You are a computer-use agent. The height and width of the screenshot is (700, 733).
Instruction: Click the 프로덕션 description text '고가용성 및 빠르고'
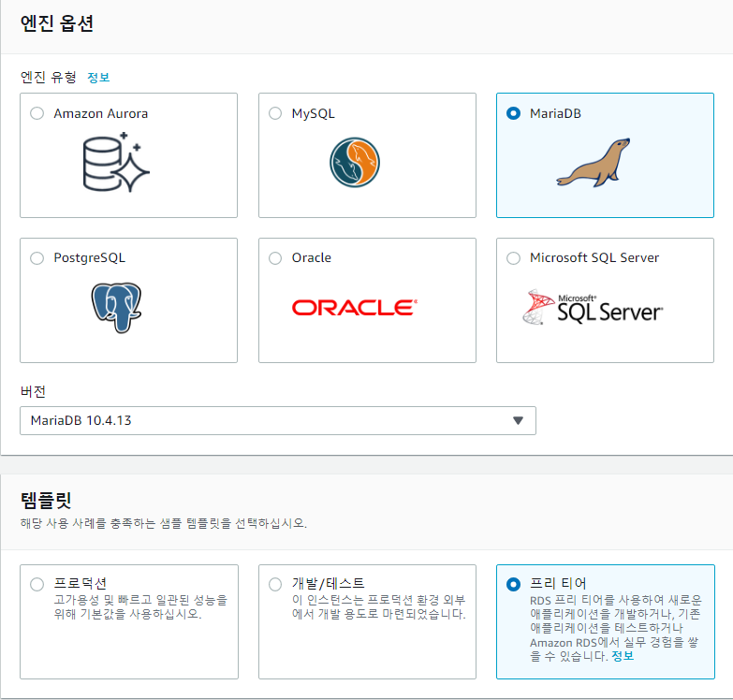(140, 606)
